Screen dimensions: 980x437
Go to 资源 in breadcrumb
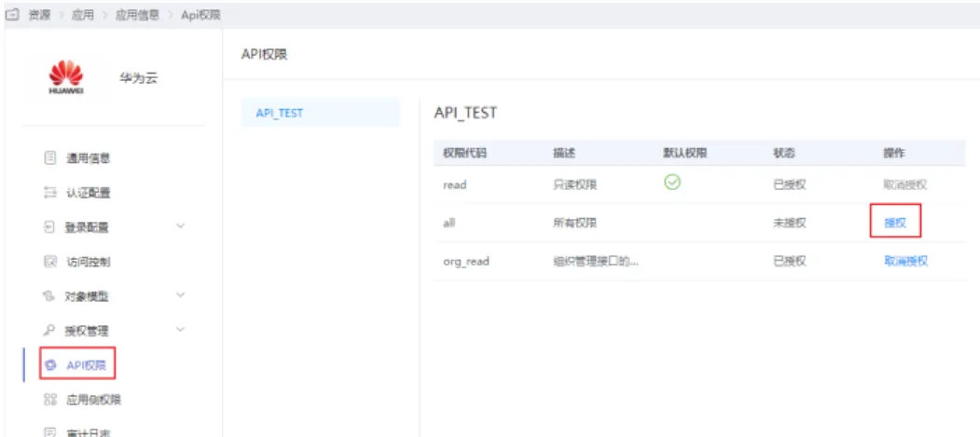click(x=39, y=15)
